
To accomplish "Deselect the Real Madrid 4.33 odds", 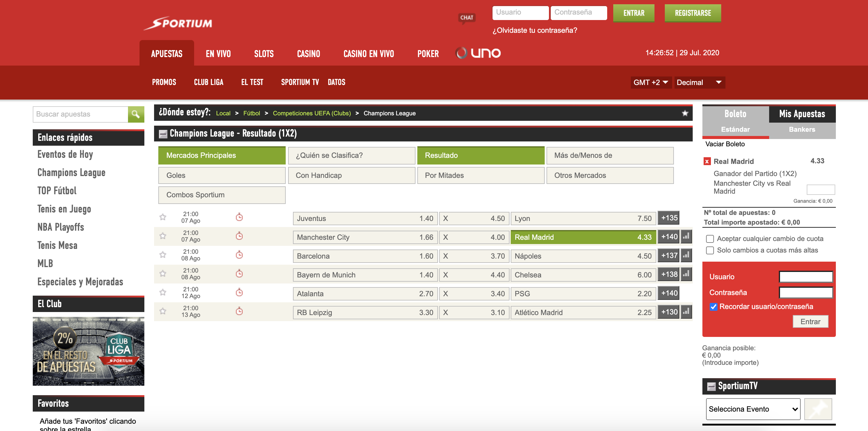I will 583,237.
